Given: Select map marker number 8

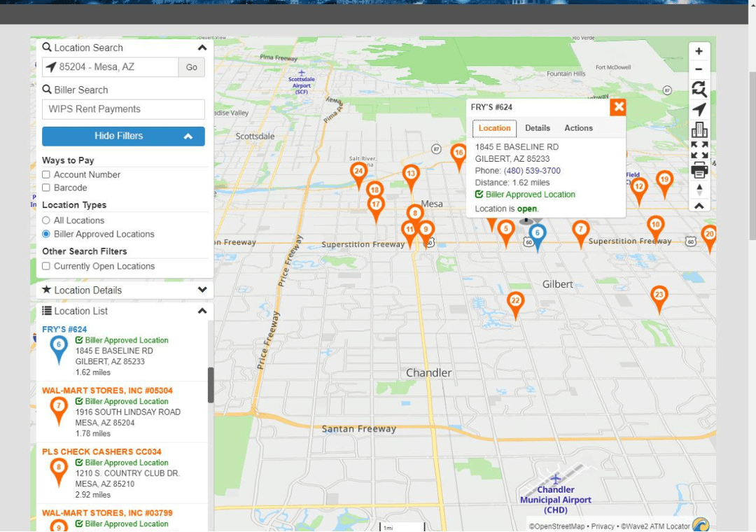Looking at the screenshot, I should point(414,213).
